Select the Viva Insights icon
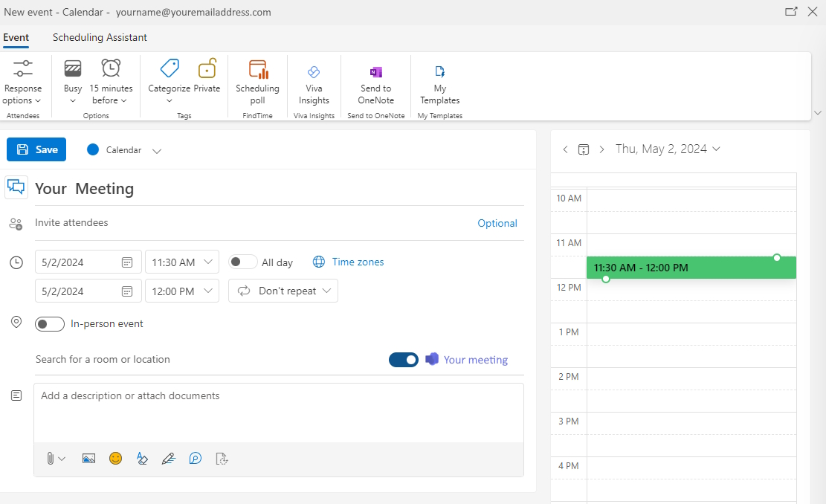Image resolution: width=826 pixels, height=504 pixels. (x=314, y=82)
